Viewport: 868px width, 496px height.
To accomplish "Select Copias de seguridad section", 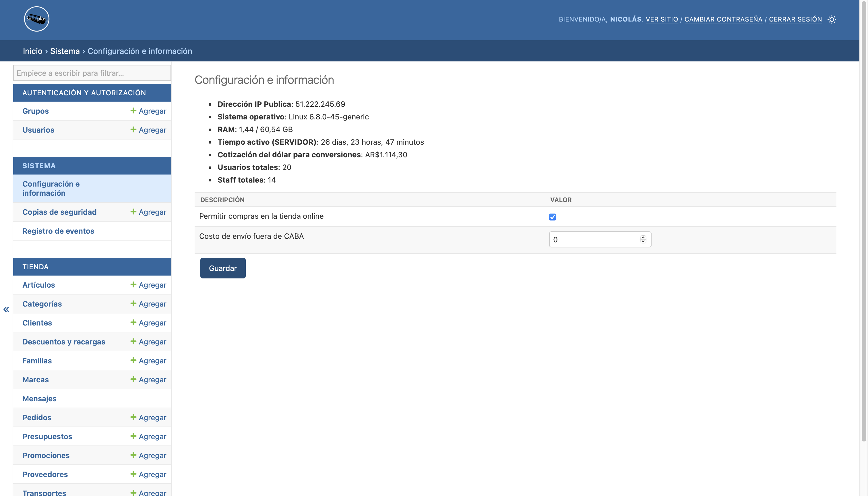I will (x=59, y=212).
